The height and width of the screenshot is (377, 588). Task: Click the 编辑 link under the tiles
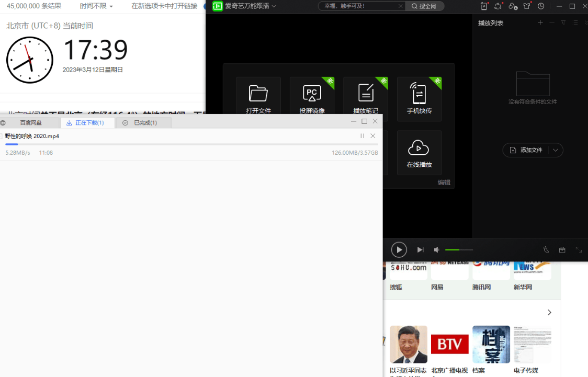(444, 182)
